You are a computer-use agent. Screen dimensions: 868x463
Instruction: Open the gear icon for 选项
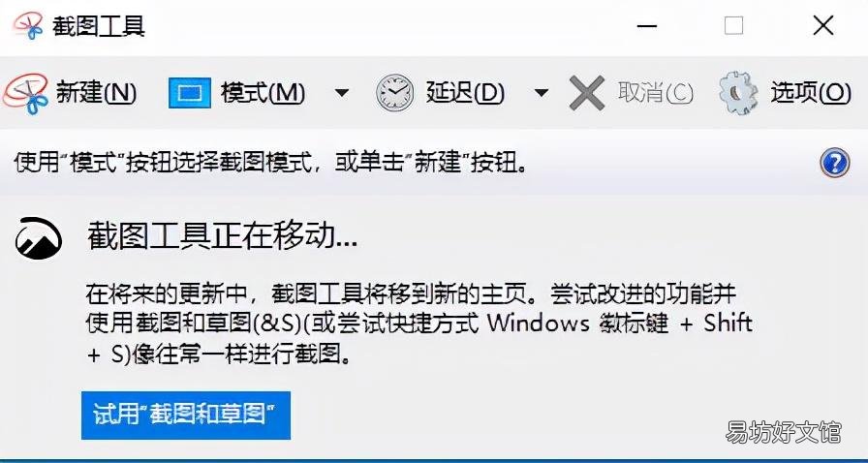pyautogui.click(x=738, y=93)
